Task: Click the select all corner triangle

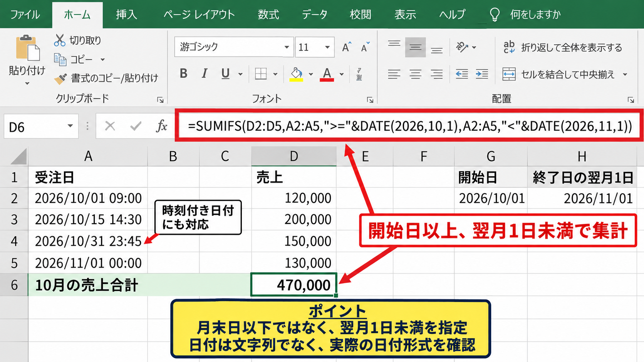Action: [18, 157]
